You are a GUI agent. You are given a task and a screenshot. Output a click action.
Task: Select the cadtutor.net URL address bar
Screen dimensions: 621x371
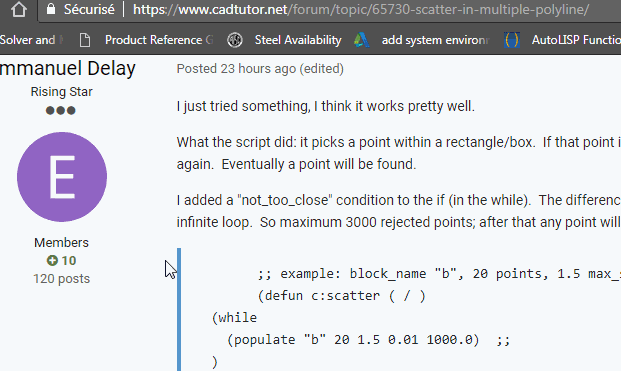pos(360,9)
